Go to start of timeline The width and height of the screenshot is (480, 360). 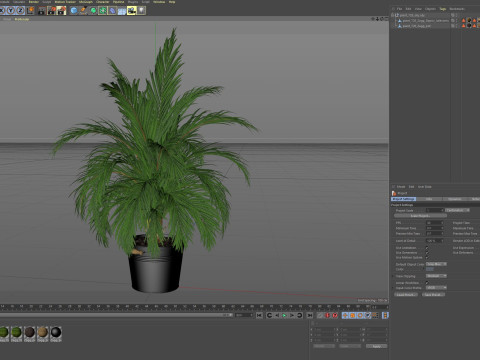pyautogui.click(x=259, y=315)
